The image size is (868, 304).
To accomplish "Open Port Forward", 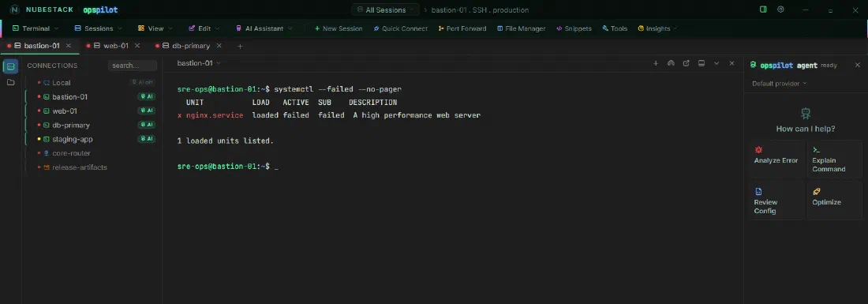I will (x=462, y=28).
